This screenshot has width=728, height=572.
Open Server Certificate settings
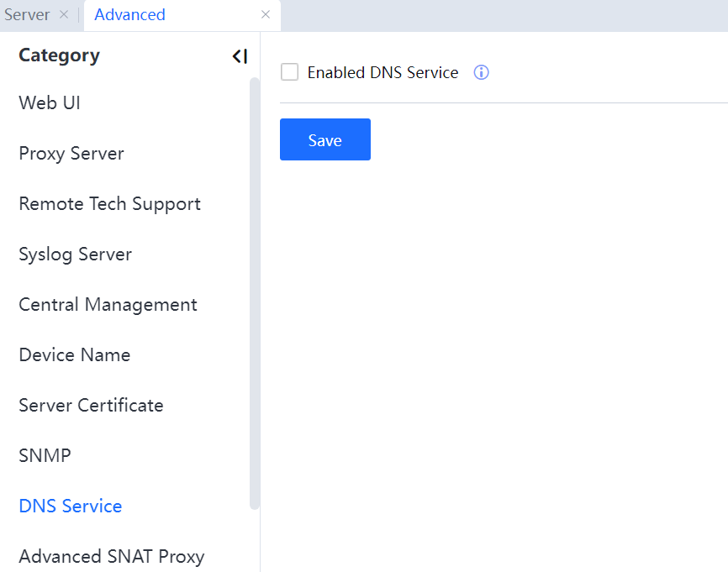coord(91,405)
